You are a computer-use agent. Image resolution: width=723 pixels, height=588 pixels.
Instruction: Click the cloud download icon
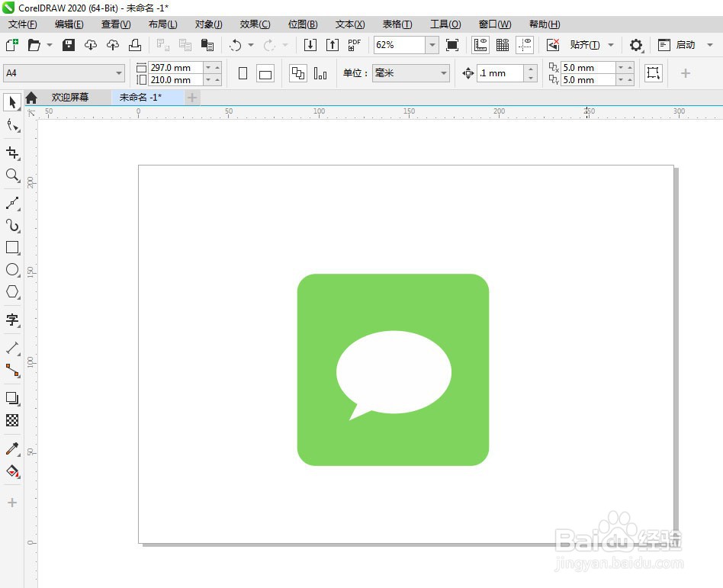91,45
